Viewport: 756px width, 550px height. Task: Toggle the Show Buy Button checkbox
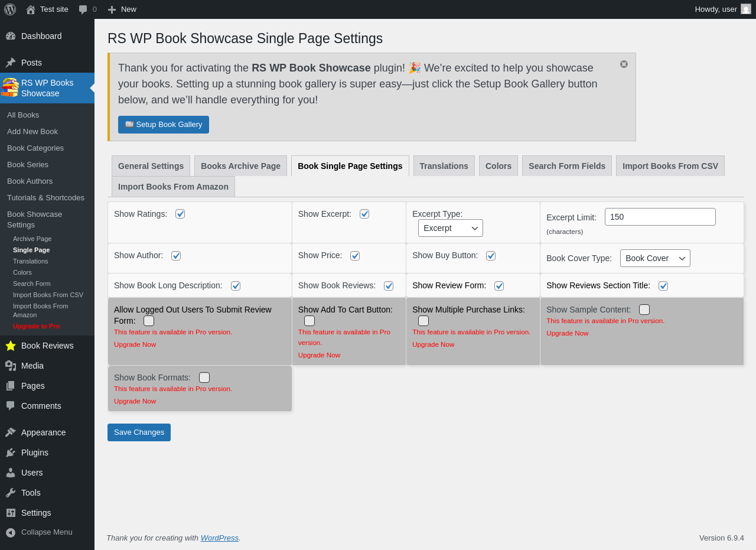coord(491,256)
